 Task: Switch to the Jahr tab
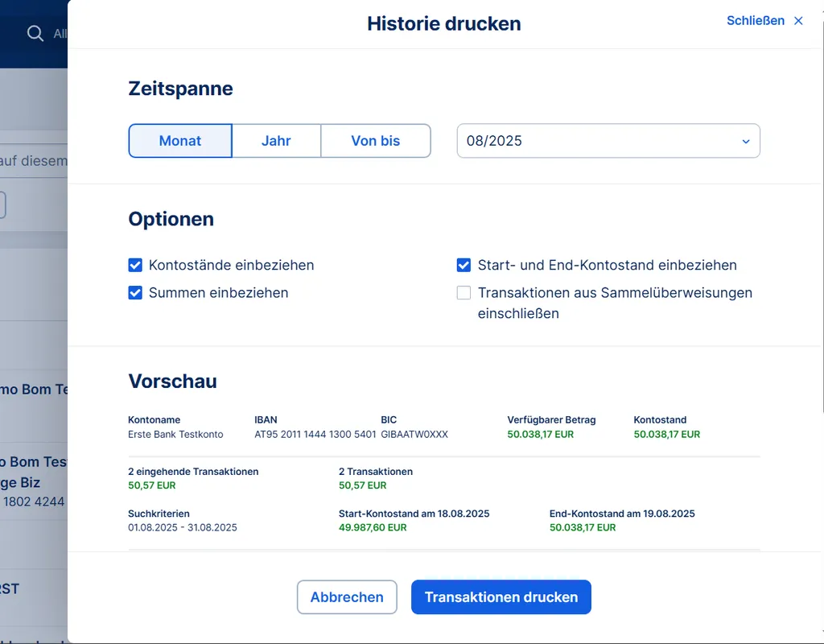point(277,141)
